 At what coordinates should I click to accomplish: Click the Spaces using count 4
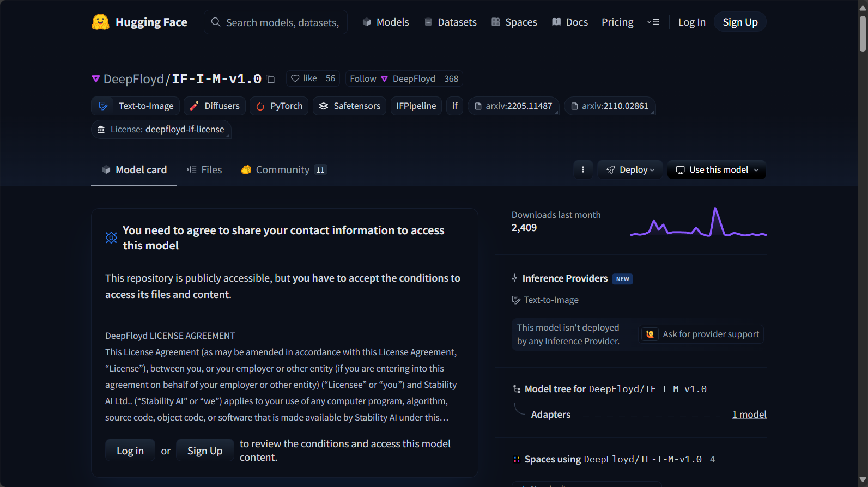point(712,459)
